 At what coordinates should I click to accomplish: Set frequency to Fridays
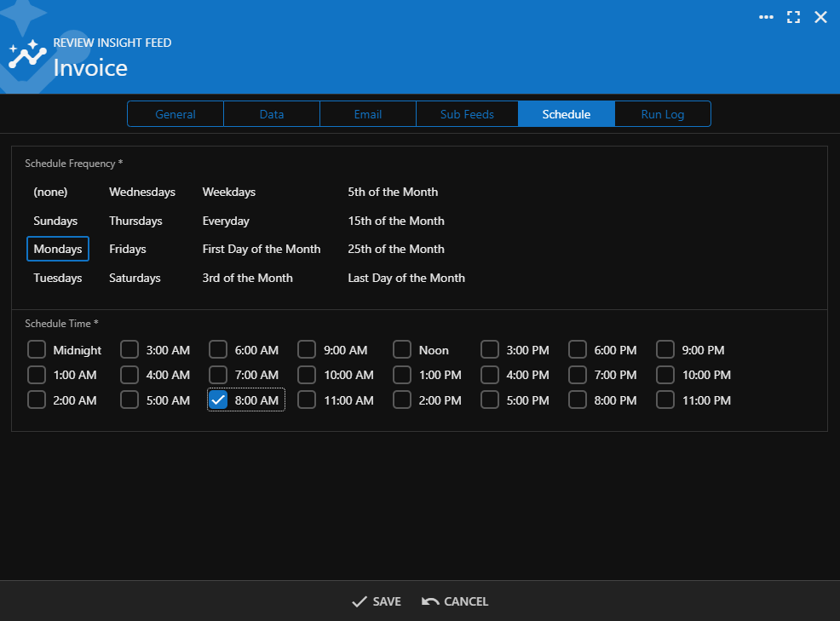[128, 249]
